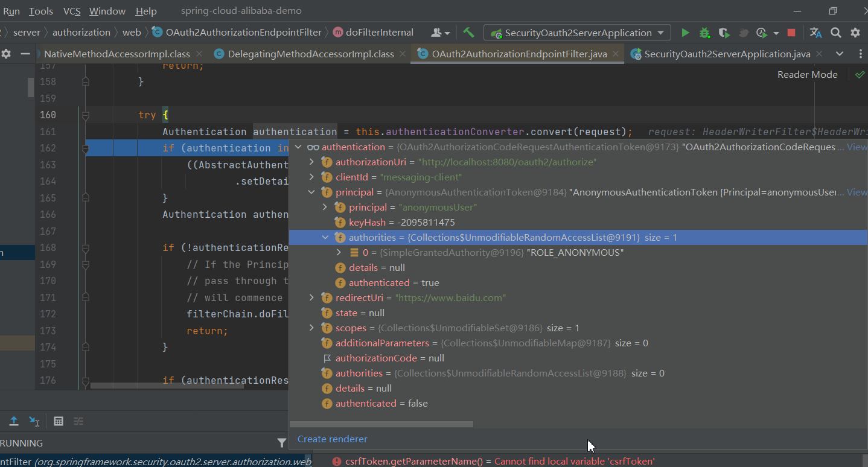Open SecurityOauth2ServerApplication run configuration dropdown

point(578,33)
